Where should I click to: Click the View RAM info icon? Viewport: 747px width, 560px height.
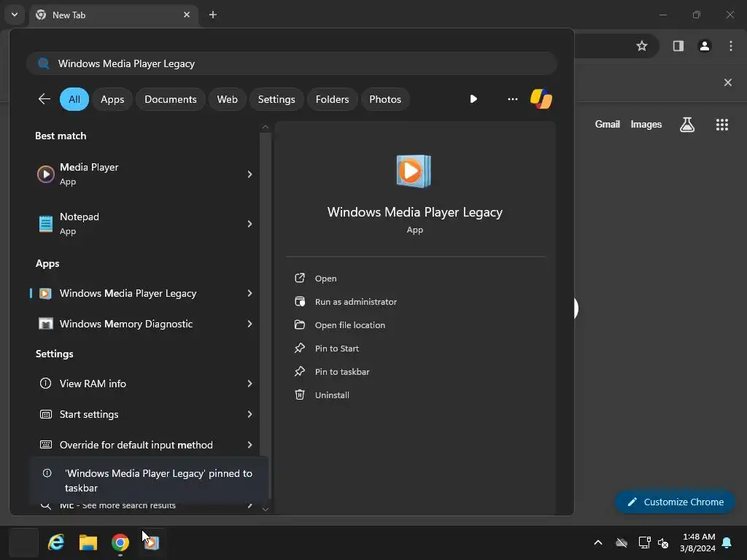pyautogui.click(x=46, y=384)
